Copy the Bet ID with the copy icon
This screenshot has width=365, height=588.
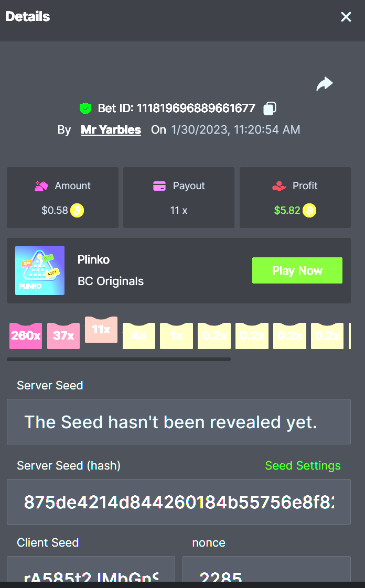pyautogui.click(x=270, y=108)
